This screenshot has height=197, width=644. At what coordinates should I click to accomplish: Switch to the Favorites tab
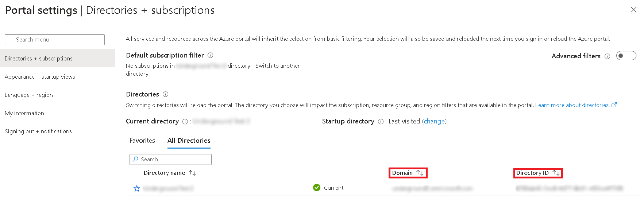tap(142, 141)
